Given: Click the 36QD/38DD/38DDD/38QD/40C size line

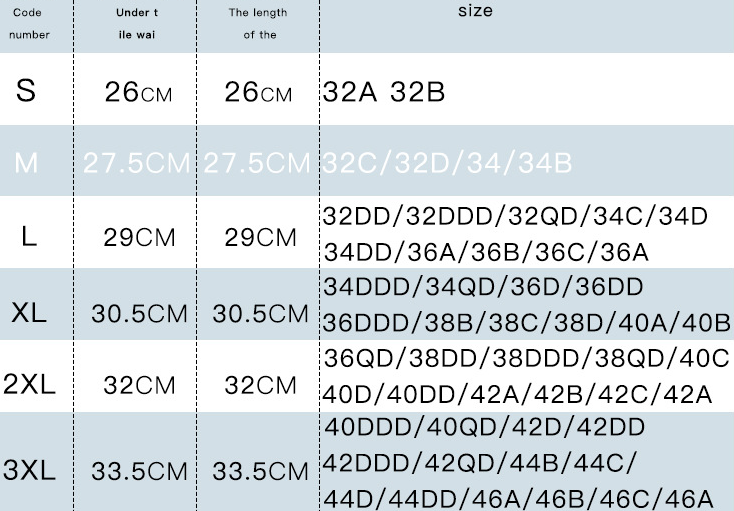Looking at the screenshot, I should point(526,360).
